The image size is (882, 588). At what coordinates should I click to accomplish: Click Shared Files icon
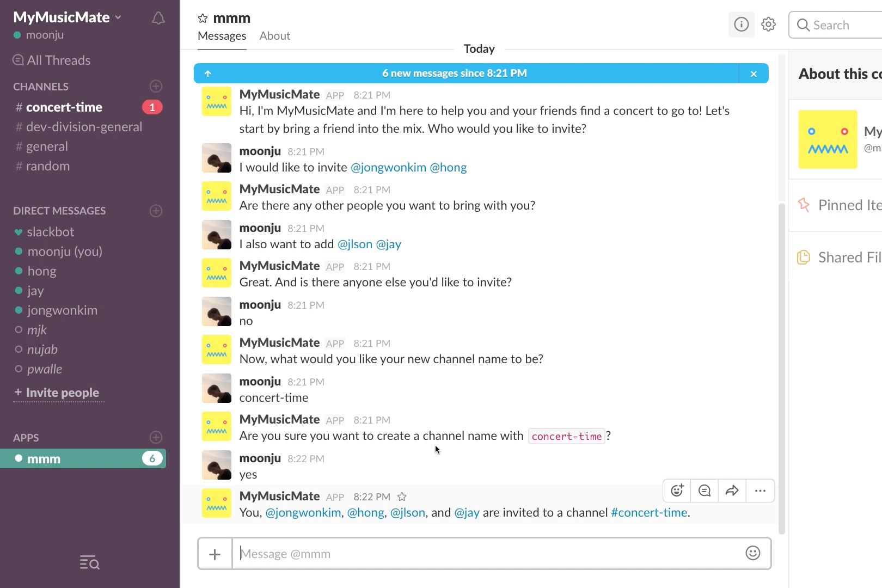click(804, 257)
